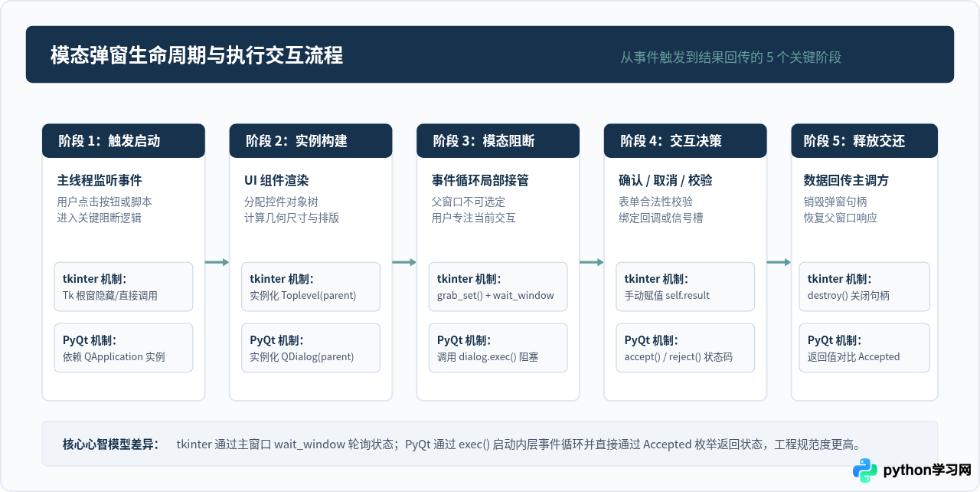
Task: Click the line 用户专注当前交互
Action: coord(474,218)
